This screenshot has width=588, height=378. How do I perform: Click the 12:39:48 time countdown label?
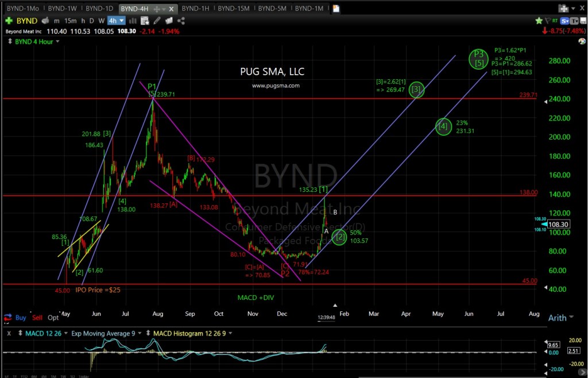pyautogui.click(x=326, y=317)
